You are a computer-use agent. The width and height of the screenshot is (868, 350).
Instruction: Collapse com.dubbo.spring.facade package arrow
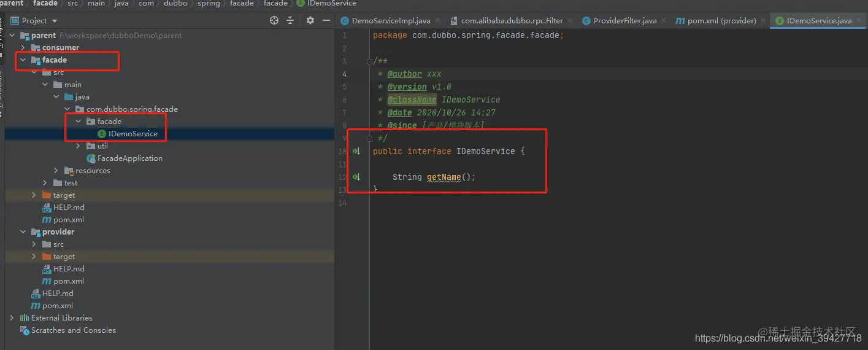67,109
